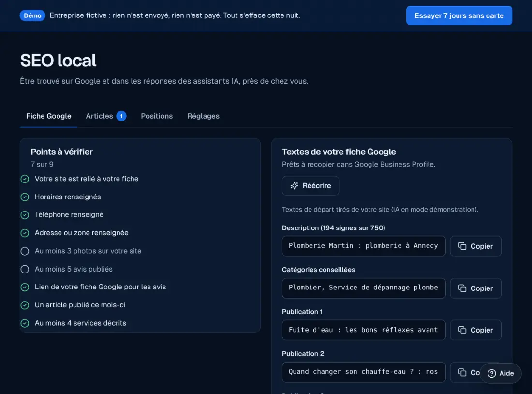532x394 pixels.
Task: Copy the Publication 1 text
Action: pos(475,330)
